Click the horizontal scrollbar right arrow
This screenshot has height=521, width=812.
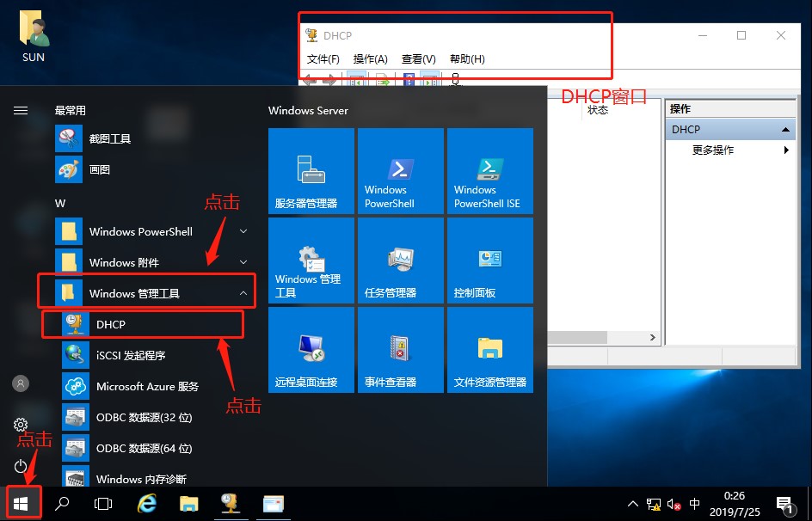point(653,337)
